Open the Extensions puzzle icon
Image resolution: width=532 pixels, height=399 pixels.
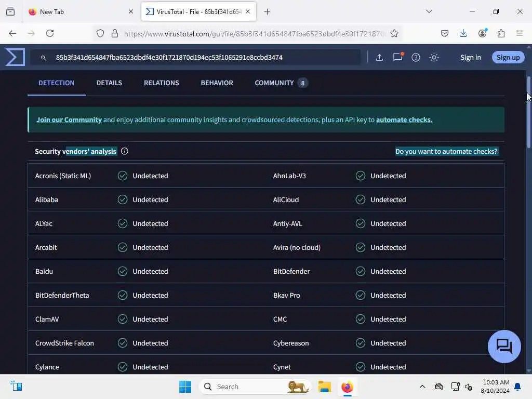coord(501,33)
